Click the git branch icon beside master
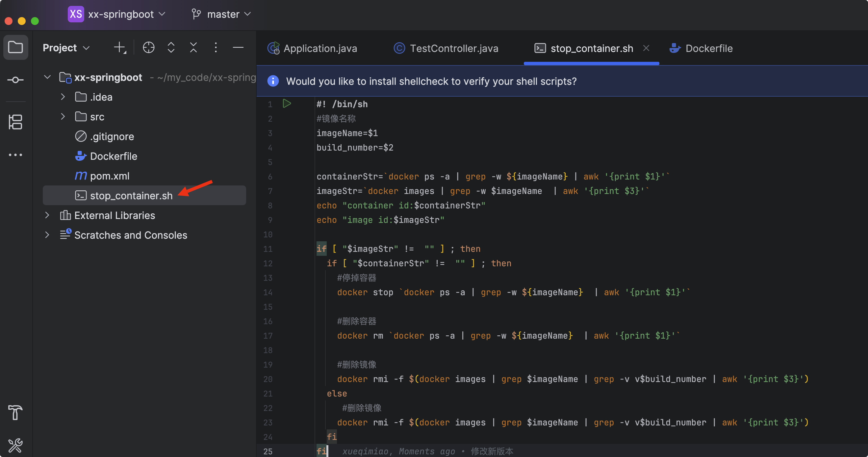 (196, 14)
